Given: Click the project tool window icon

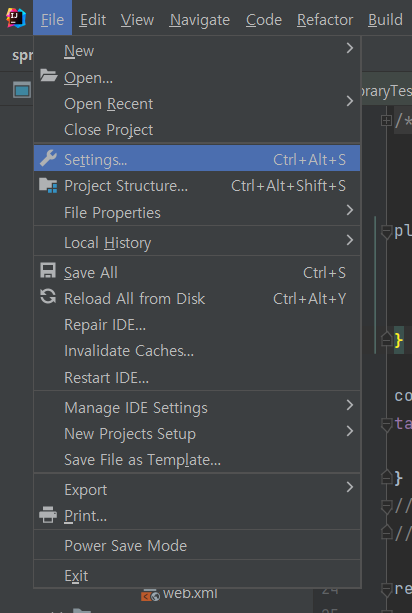Looking at the screenshot, I should coord(22,90).
